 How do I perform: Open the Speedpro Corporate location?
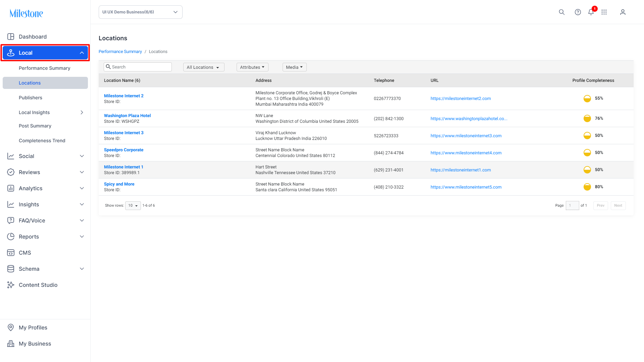[x=123, y=150]
